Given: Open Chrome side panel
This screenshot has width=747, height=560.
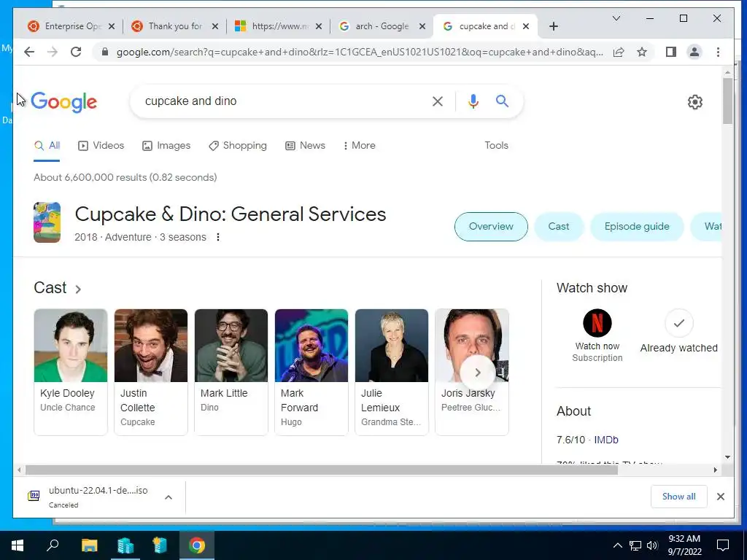Looking at the screenshot, I should [x=671, y=52].
